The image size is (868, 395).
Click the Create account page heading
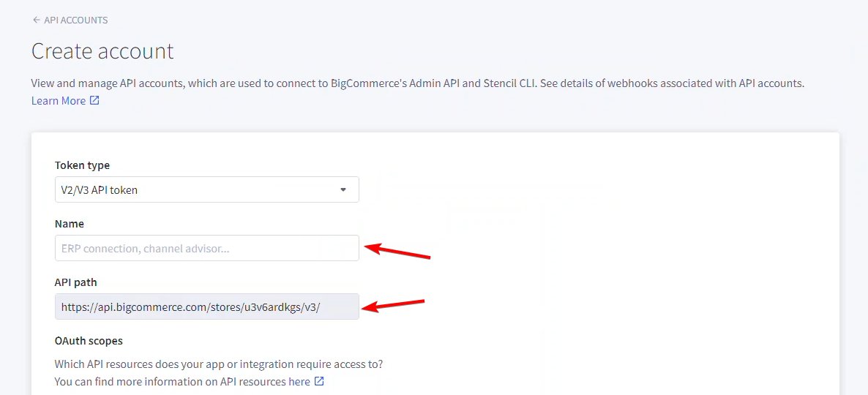(102, 51)
